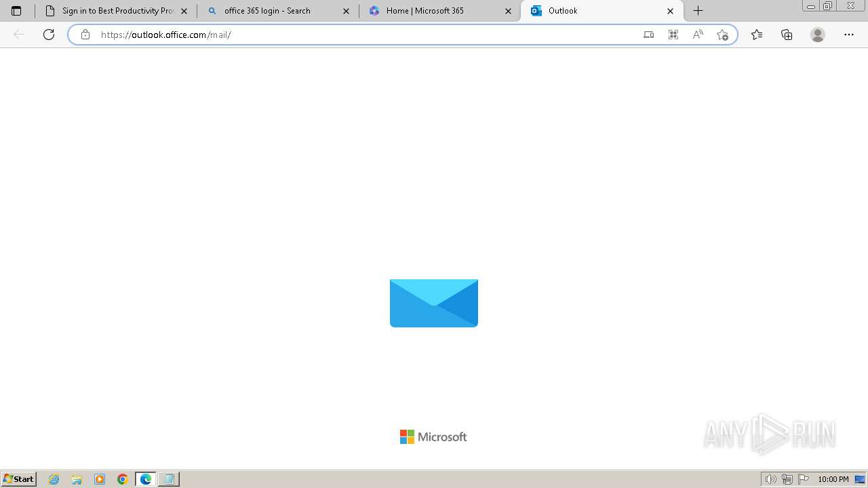This screenshot has width=868, height=488.
Task: Open the app available install icon
Action: 649,35
